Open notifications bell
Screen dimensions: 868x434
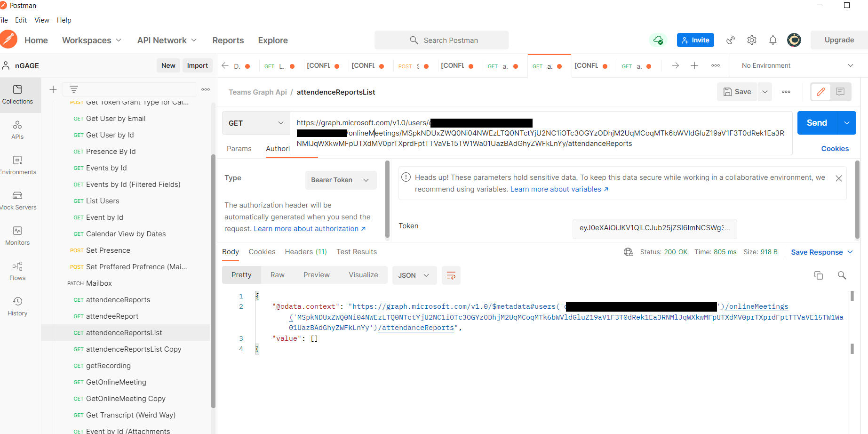coord(773,40)
